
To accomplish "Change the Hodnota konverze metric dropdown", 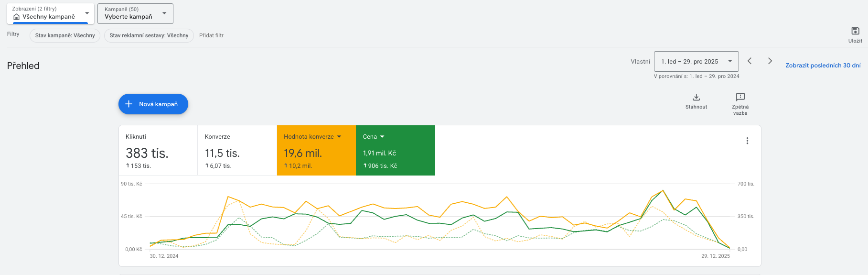I will (x=339, y=137).
